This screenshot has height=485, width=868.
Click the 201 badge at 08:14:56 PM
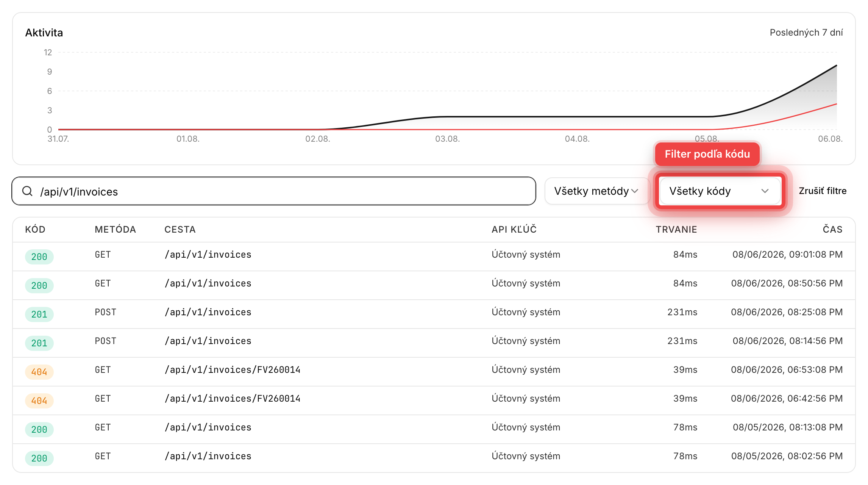[x=39, y=343]
